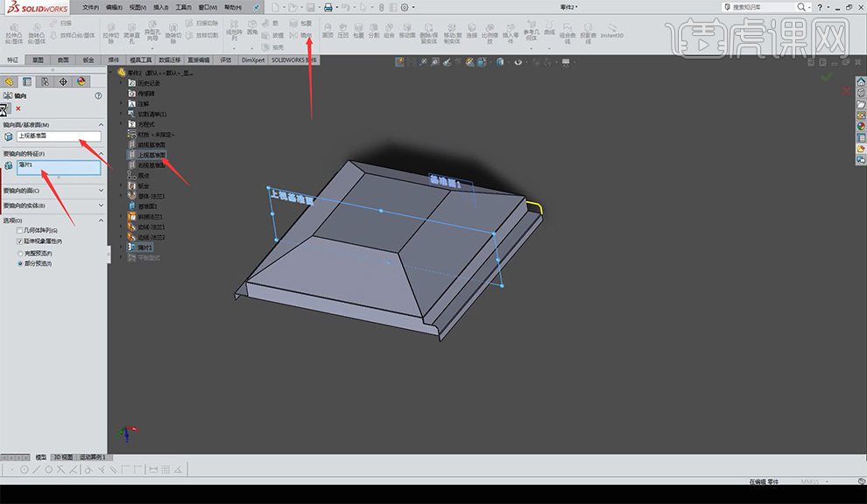Open the DisplayManager color-ball tab icon
Screen dimensions: 867x504
point(81,81)
